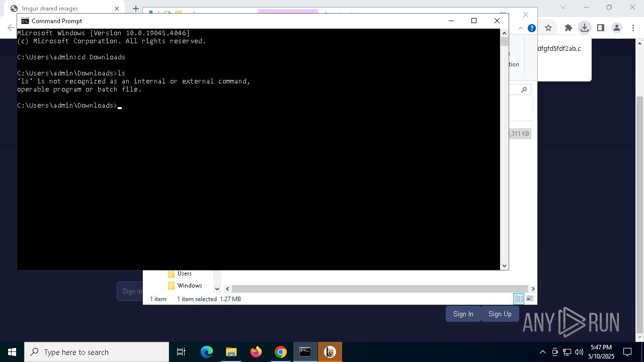
Task: Open Chrome downloads icon
Action: pyautogui.click(x=584, y=28)
